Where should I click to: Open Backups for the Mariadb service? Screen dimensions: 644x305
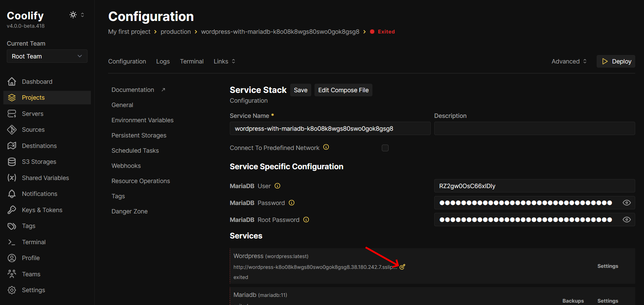pyautogui.click(x=573, y=301)
